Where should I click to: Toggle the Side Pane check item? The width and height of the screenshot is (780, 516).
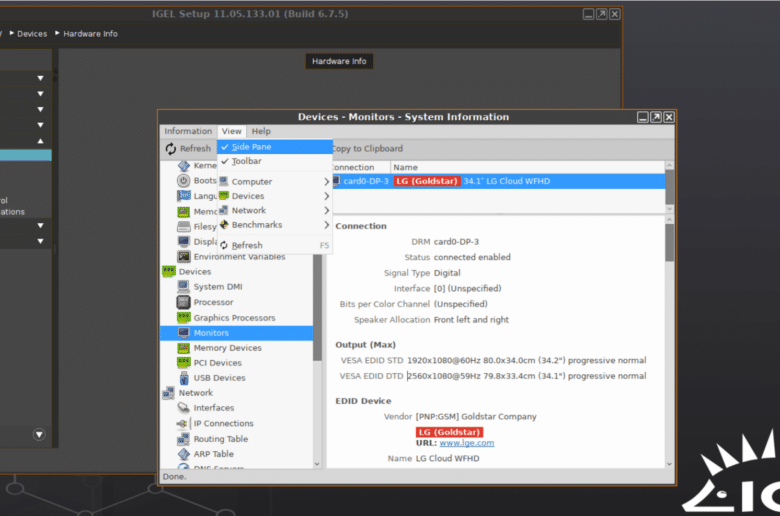point(275,147)
